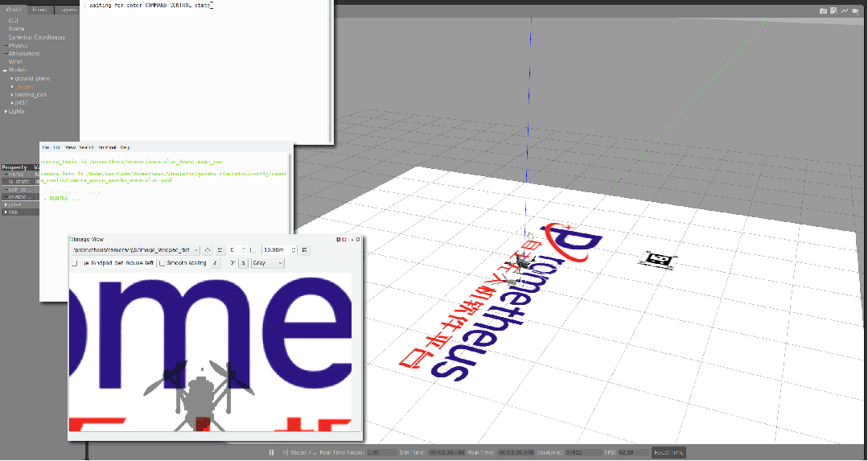
Task: Expand the Lights tree node
Action: pyautogui.click(x=6, y=111)
